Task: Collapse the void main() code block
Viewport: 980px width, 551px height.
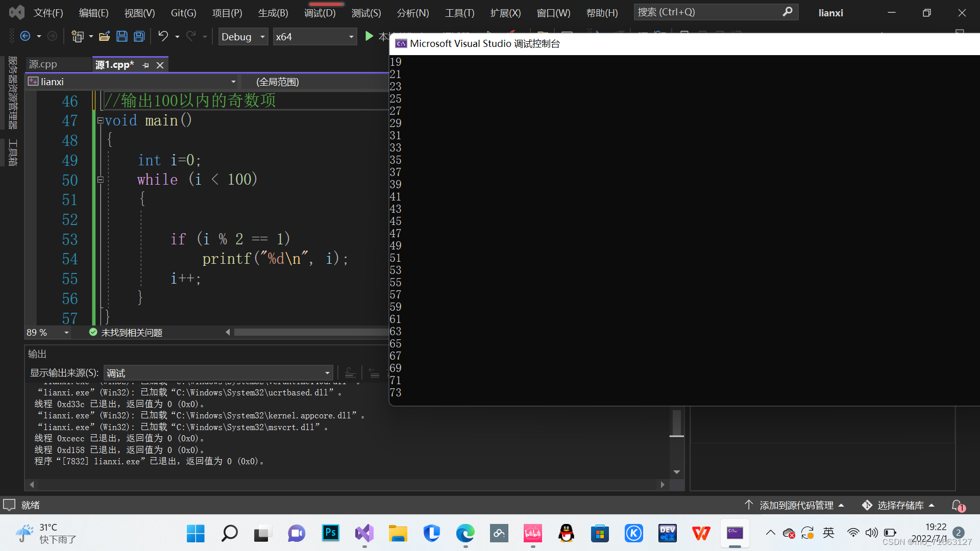Action: [101, 121]
